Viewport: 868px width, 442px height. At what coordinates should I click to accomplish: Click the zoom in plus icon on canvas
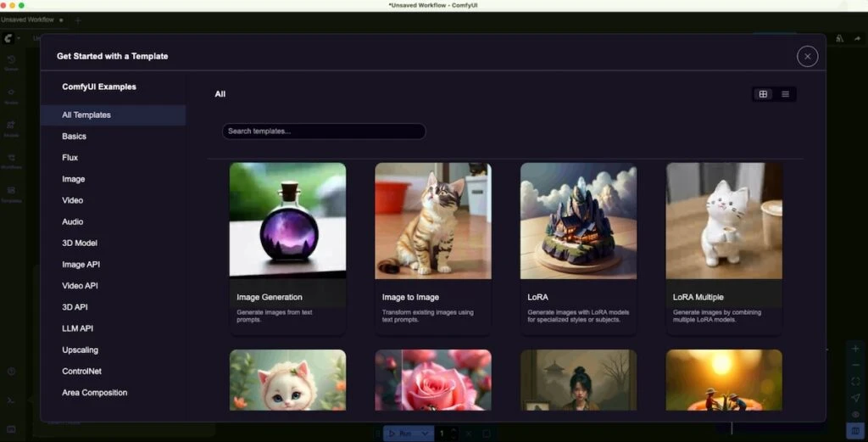tap(855, 349)
